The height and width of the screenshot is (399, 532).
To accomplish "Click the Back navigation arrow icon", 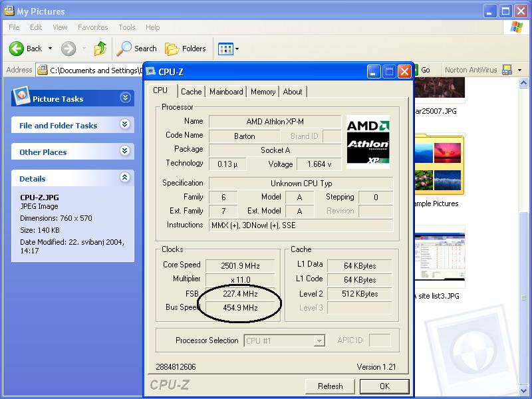I will click(x=17, y=49).
